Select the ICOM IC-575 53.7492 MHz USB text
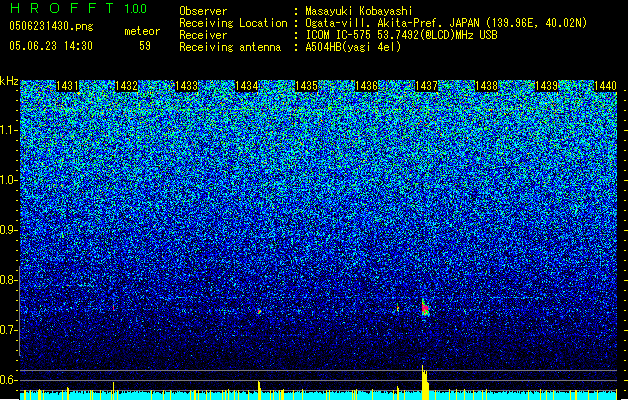629x400 pixels. click(x=401, y=35)
